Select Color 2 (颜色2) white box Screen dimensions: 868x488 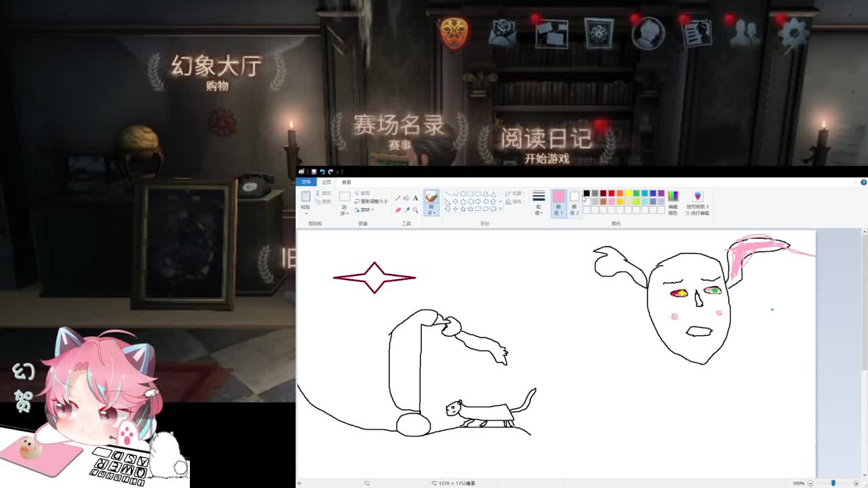pos(574,203)
